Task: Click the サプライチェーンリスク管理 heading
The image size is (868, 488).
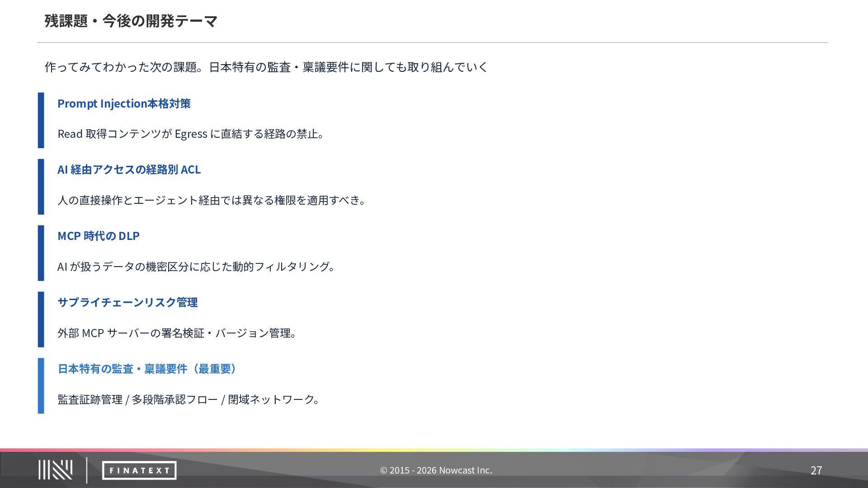Action: [127, 302]
